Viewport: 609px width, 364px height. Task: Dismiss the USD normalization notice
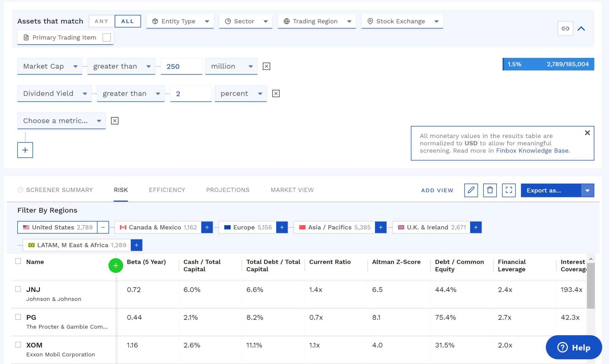(587, 133)
